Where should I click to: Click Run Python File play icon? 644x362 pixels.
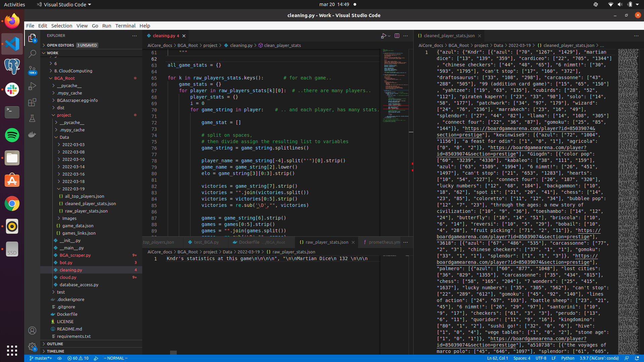pyautogui.click(x=383, y=36)
